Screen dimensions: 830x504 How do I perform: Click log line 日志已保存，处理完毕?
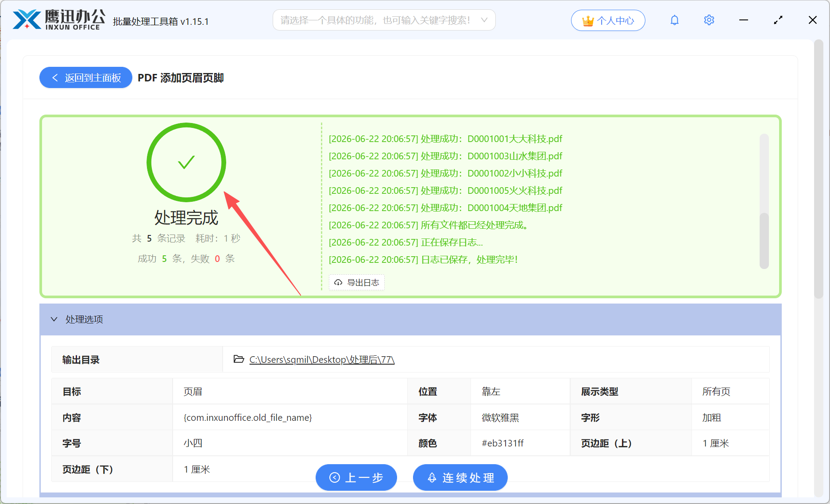tap(423, 260)
